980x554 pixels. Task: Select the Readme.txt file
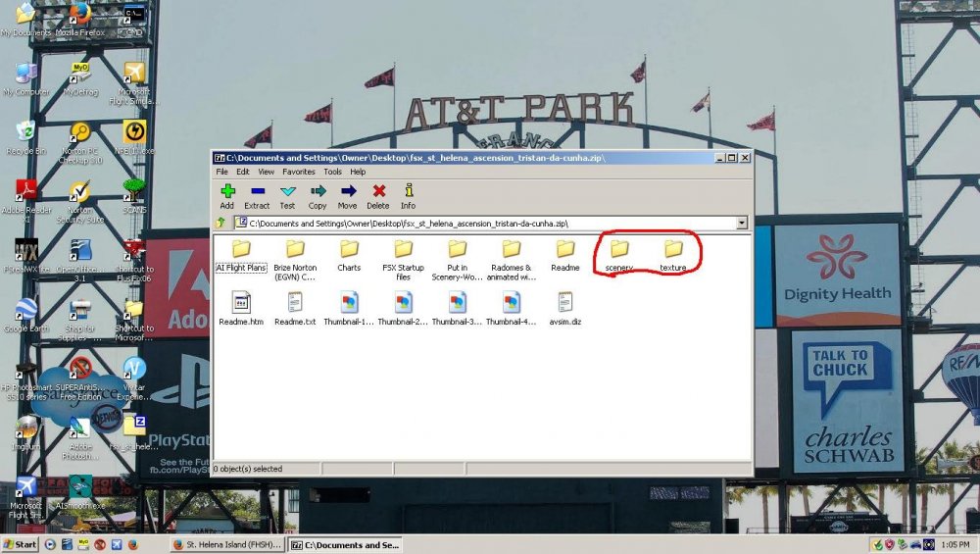pyautogui.click(x=295, y=309)
